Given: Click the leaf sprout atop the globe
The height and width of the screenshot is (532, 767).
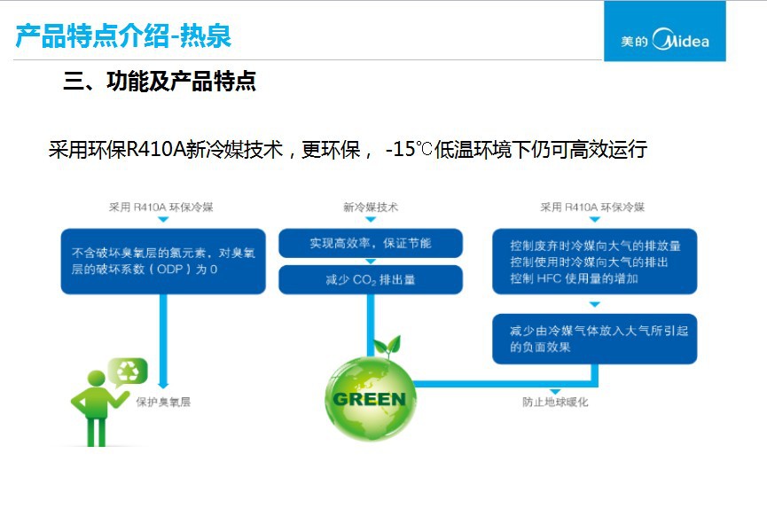Looking at the screenshot, I should pos(387,347).
